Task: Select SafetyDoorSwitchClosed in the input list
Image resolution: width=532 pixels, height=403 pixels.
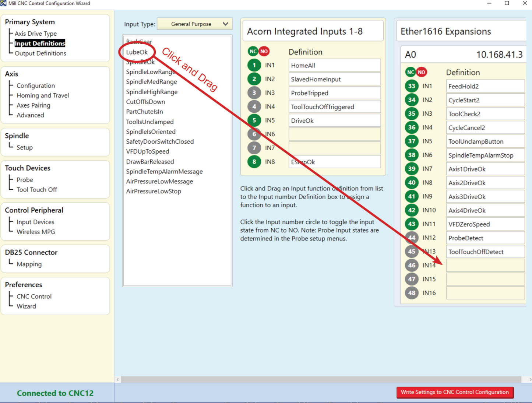Action: coord(160,141)
